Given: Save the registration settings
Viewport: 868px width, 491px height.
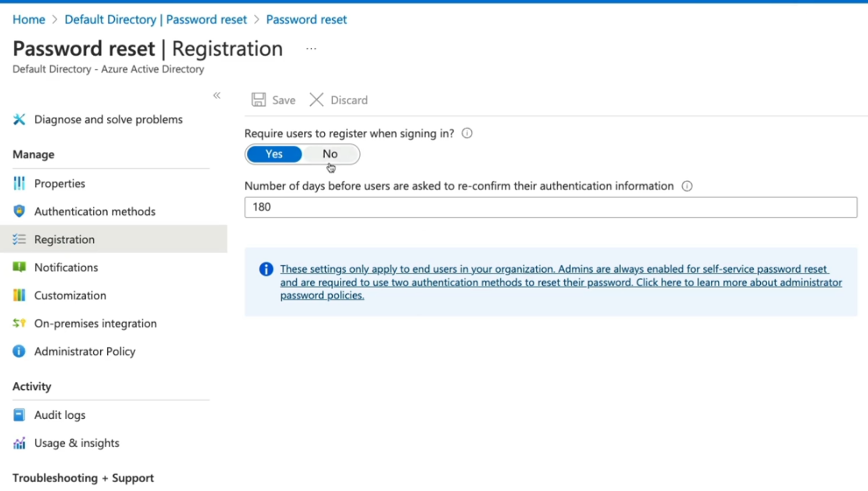Looking at the screenshot, I should [x=273, y=100].
